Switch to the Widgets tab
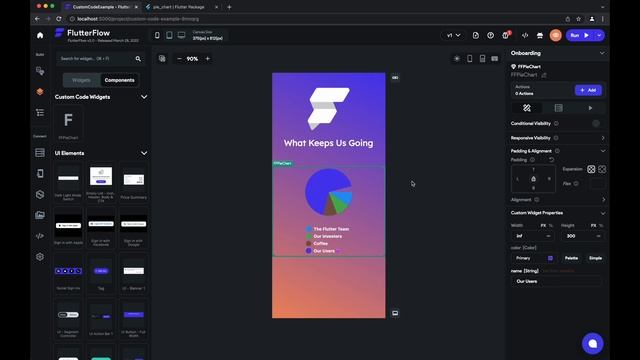 [x=81, y=80]
